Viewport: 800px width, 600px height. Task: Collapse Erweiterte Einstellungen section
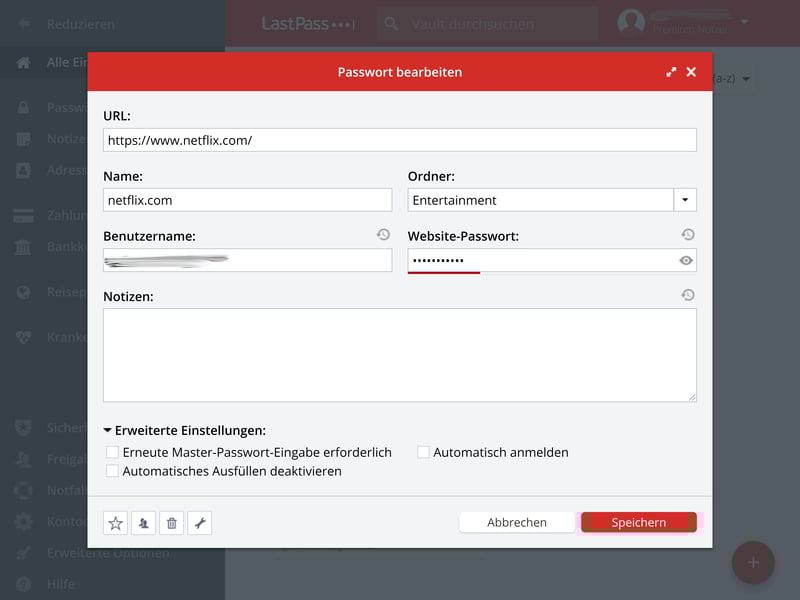108,431
